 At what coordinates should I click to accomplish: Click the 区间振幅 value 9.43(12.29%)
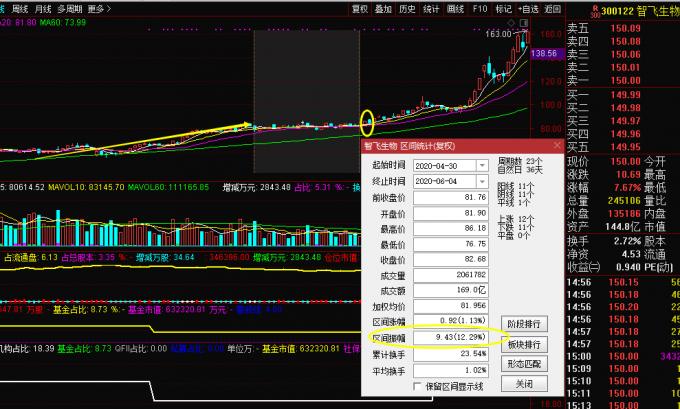tap(451, 337)
